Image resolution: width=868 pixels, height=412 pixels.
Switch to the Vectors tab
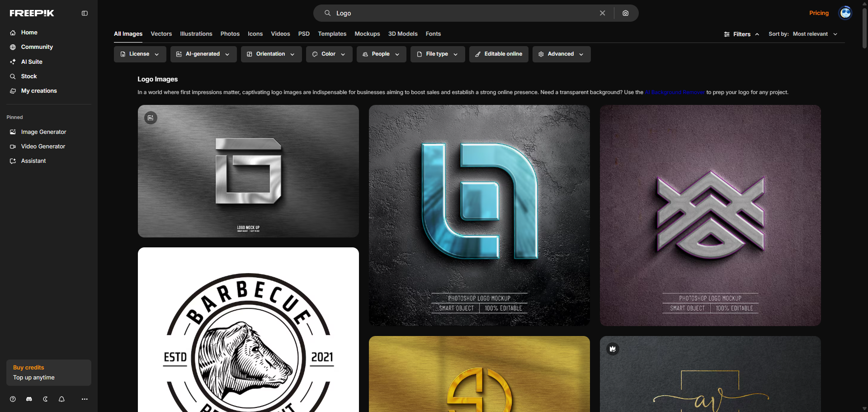(161, 34)
